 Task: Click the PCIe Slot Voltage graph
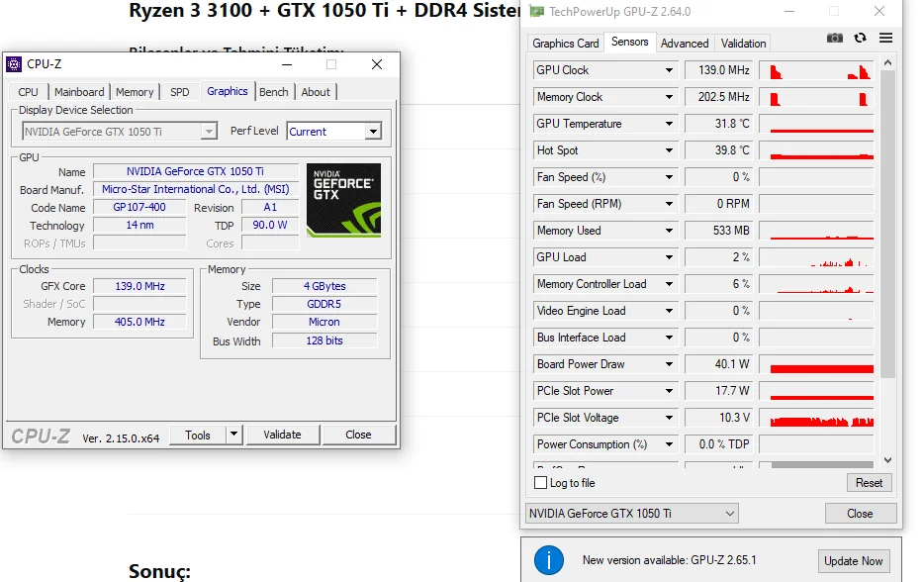[x=816, y=418]
